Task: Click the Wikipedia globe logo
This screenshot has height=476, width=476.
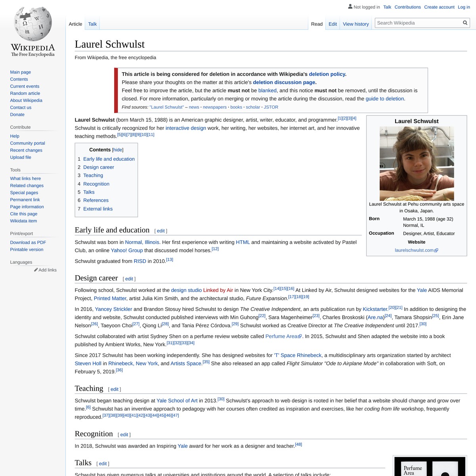Action: (32, 24)
